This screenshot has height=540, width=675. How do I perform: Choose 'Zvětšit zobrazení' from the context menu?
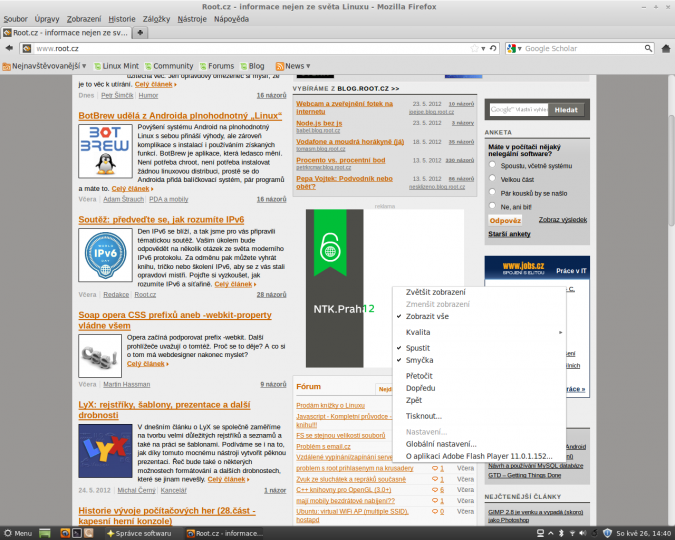[479, 292]
